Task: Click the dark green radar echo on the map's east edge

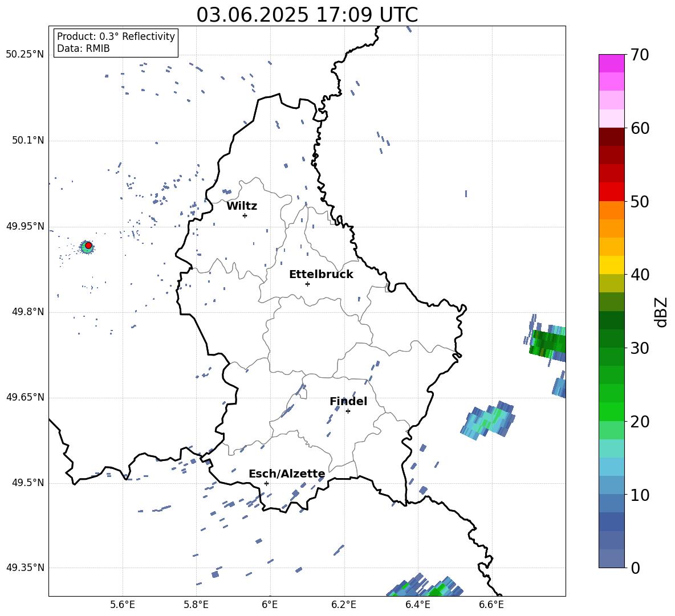Action: (547, 343)
